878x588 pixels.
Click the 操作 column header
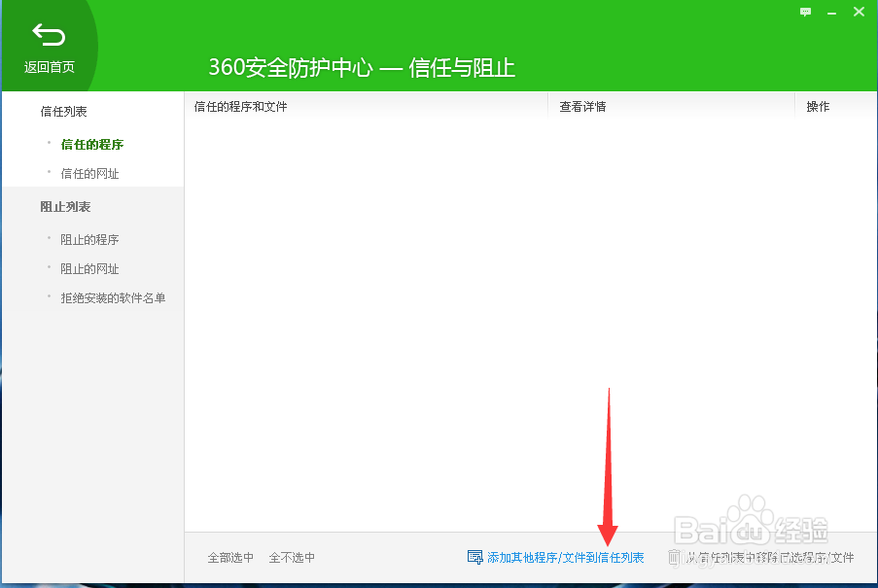coord(818,106)
